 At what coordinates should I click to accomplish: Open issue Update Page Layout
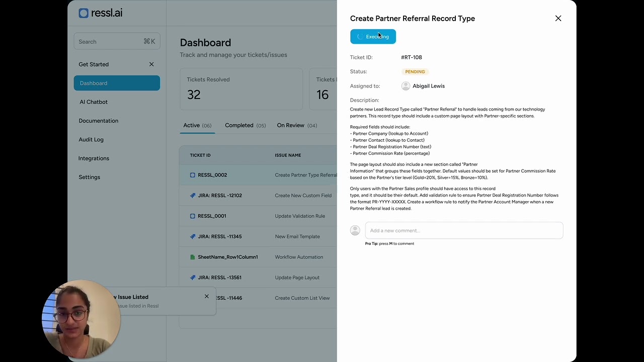[x=297, y=278]
